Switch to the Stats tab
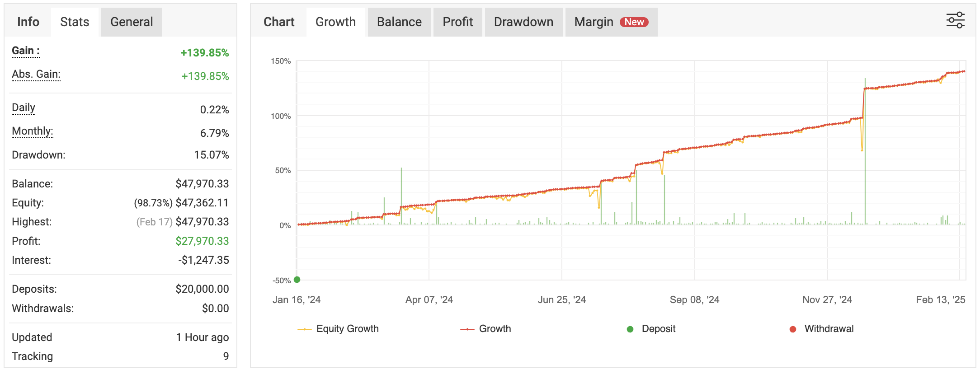Screen dimensions: 980x374 (x=75, y=22)
